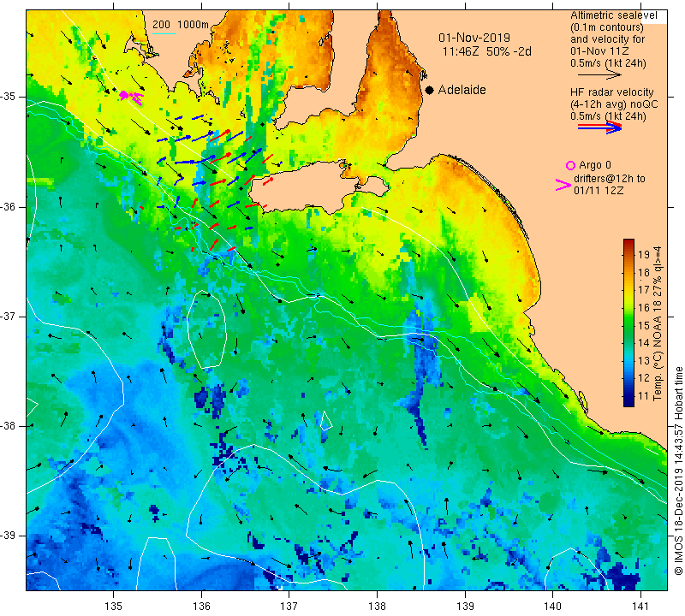Click the 137 longitude axis label
The image size is (685, 616).
pos(289,606)
